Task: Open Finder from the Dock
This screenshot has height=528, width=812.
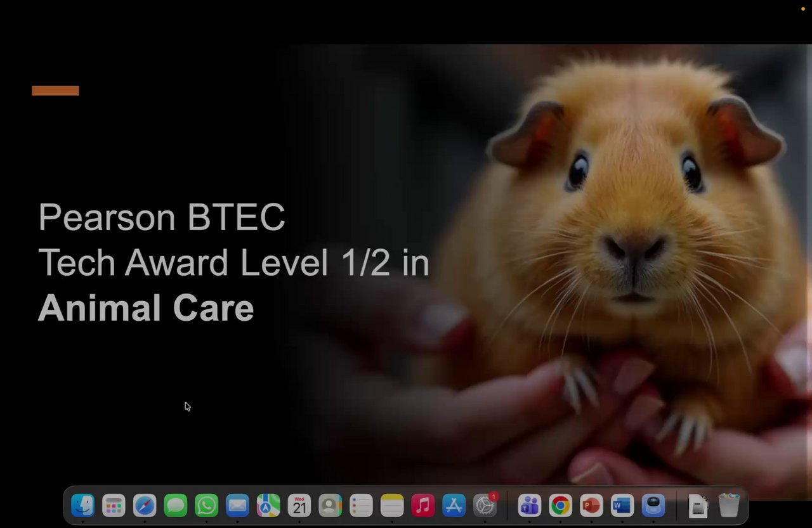Action: (x=83, y=505)
